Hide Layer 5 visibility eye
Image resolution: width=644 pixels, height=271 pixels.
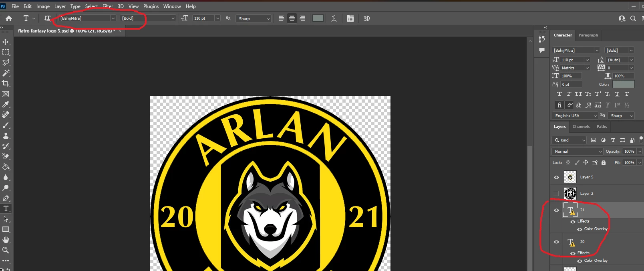(x=556, y=177)
